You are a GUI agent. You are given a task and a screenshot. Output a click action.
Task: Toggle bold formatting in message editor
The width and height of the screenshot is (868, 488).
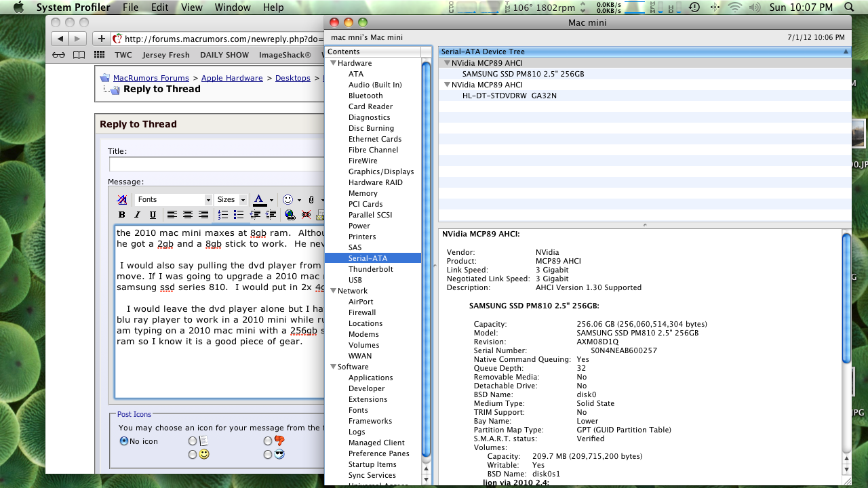pos(122,215)
